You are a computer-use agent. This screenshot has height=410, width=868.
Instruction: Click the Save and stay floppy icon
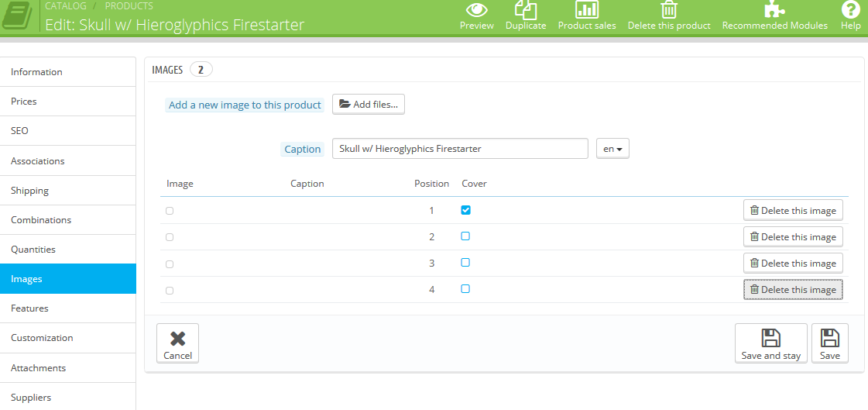coord(770,338)
